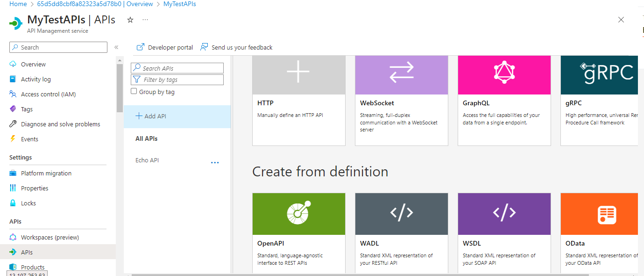Choose the WebSocket API tile
The width and height of the screenshot is (644, 276).
coord(402,101)
